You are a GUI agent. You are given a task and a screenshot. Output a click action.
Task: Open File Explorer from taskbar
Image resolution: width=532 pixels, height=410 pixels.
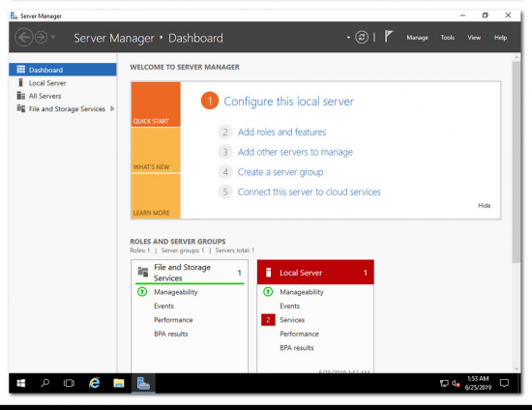tap(118, 383)
